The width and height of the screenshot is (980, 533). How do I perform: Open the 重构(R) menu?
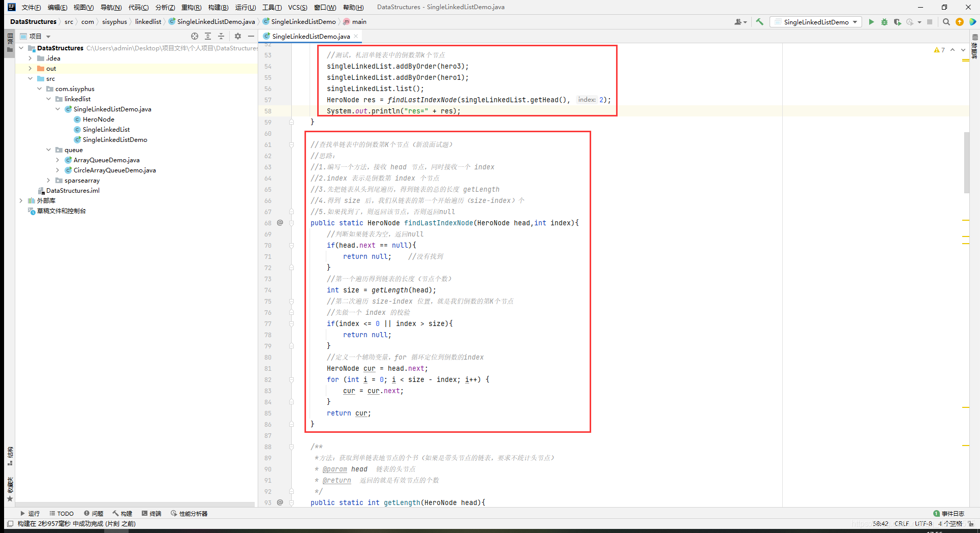[x=191, y=7]
